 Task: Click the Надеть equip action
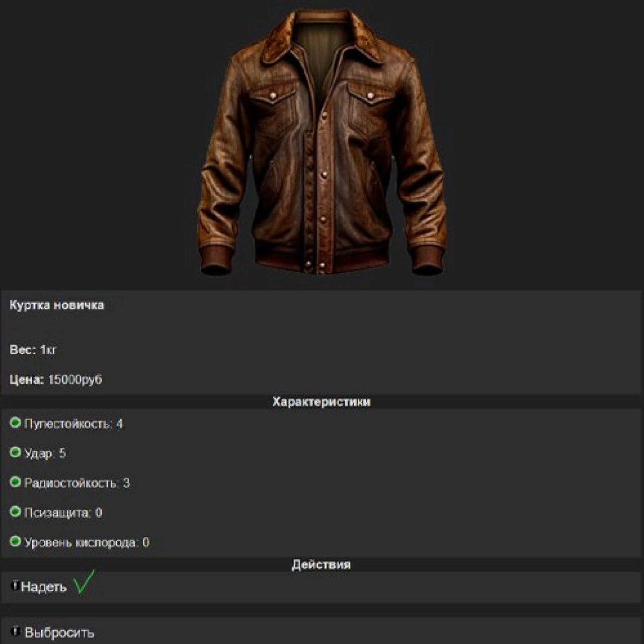click(44, 587)
